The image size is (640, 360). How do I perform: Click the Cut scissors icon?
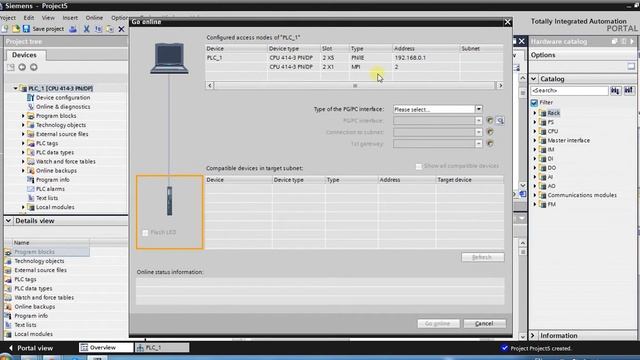86,29
